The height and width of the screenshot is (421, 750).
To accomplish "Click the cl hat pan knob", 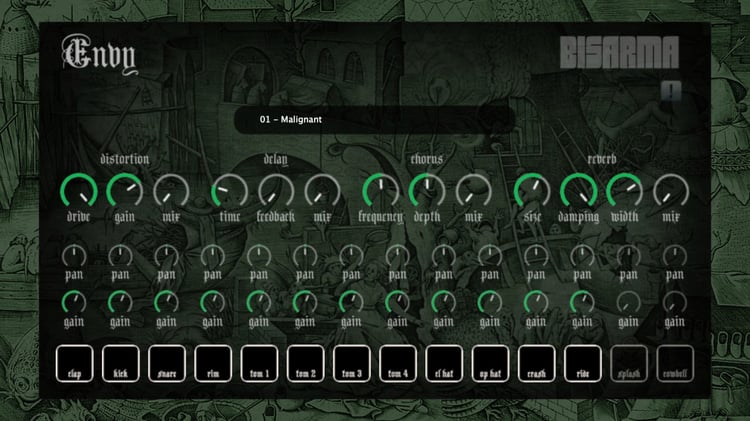I will click(444, 256).
